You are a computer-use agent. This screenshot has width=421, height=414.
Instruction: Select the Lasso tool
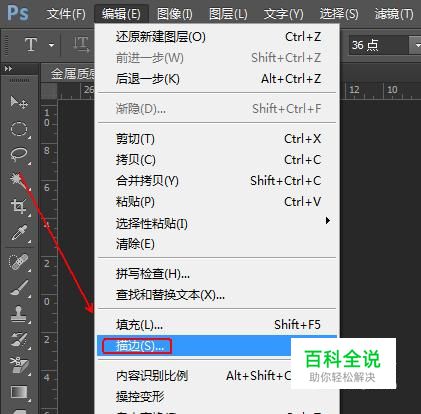[19, 154]
